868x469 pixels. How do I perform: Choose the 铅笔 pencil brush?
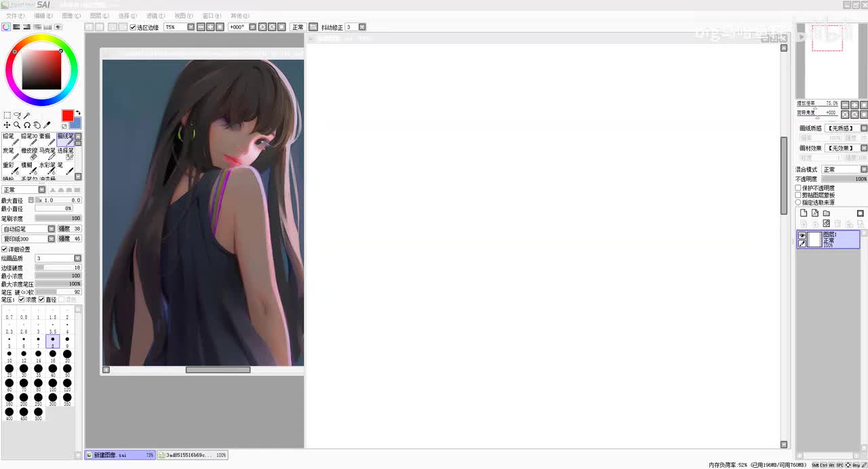9,140
